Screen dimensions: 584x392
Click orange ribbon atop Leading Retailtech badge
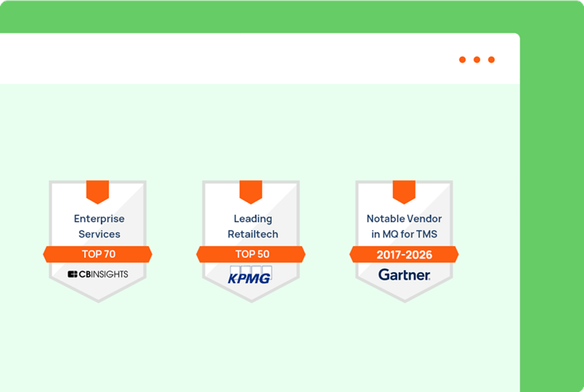pyautogui.click(x=251, y=191)
